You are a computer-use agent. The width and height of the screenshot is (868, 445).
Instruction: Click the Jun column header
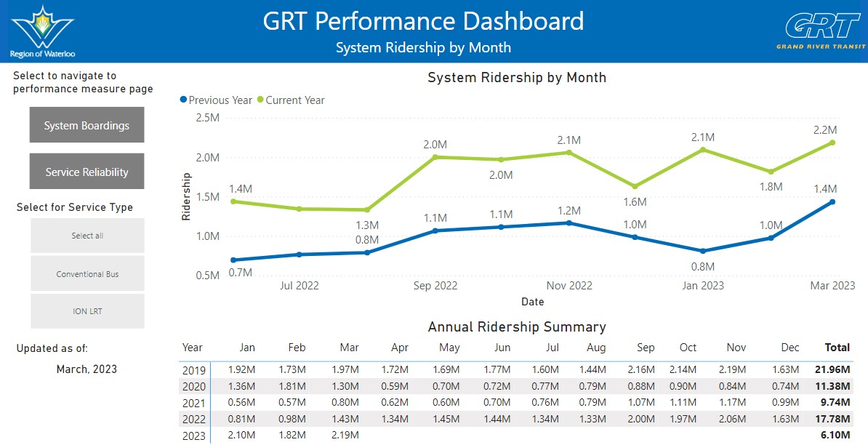coord(502,348)
